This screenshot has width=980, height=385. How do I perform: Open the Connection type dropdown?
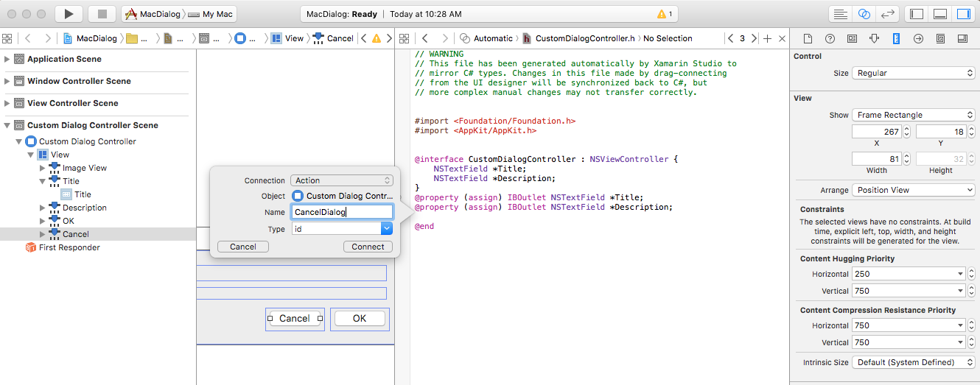[x=342, y=180]
